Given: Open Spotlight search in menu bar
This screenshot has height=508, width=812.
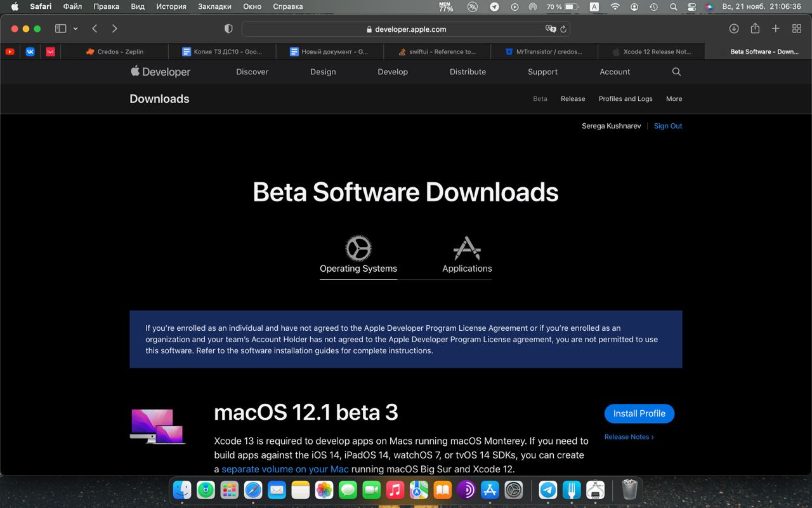Looking at the screenshot, I should click(673, 6).
